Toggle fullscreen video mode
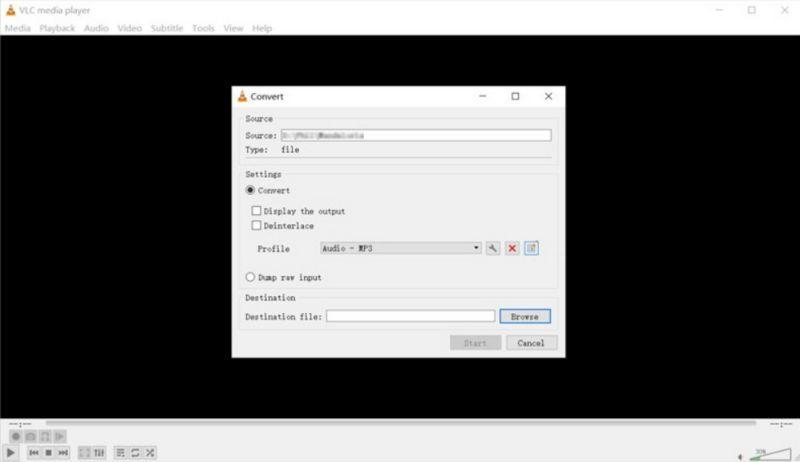 pyautogui.click(x=84, y=452)
